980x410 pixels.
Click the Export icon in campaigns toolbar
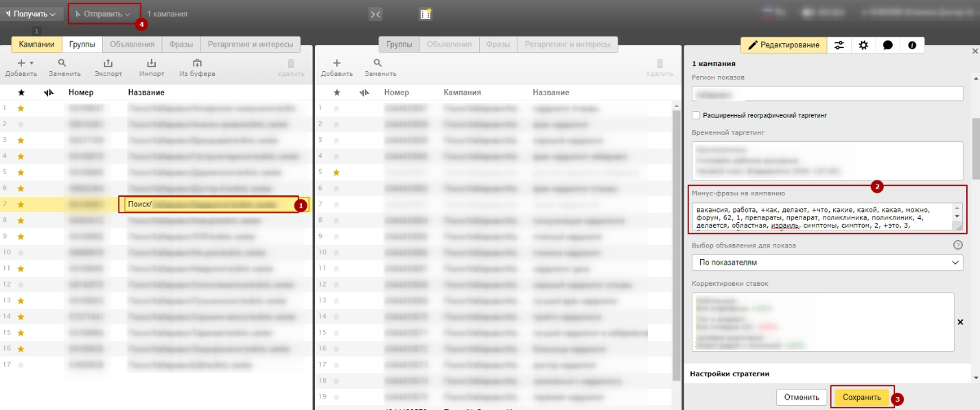(x=108, y=63)
